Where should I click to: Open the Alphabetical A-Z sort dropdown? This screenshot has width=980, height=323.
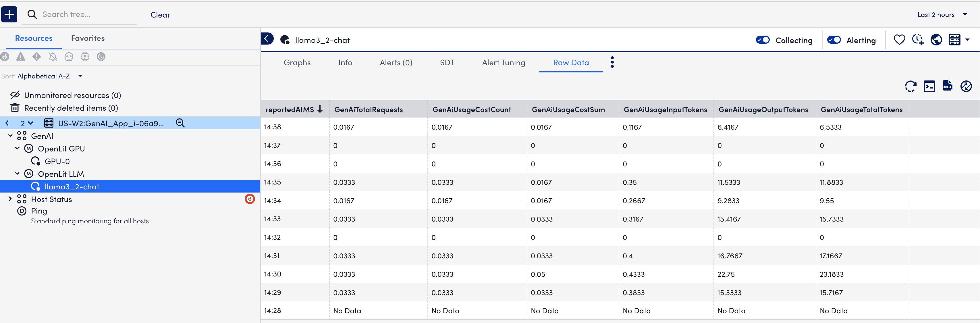point(50,76)
